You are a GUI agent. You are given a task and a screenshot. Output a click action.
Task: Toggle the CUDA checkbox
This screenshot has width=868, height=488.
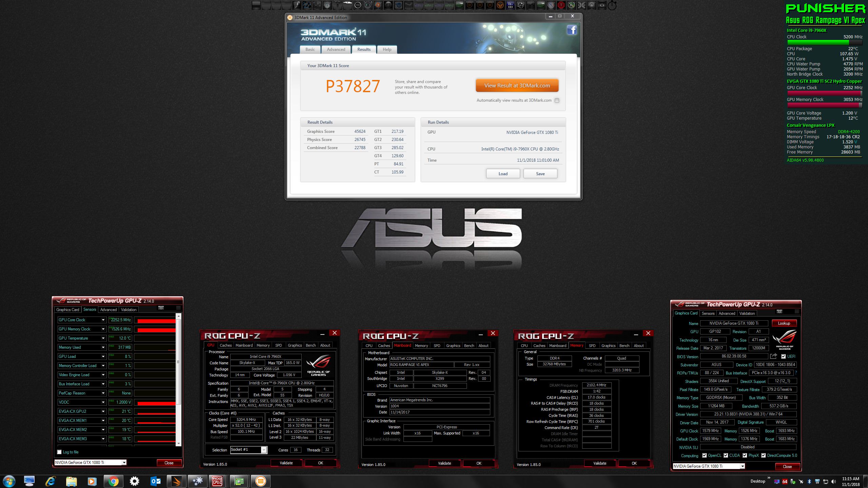[x=726, y=455]
